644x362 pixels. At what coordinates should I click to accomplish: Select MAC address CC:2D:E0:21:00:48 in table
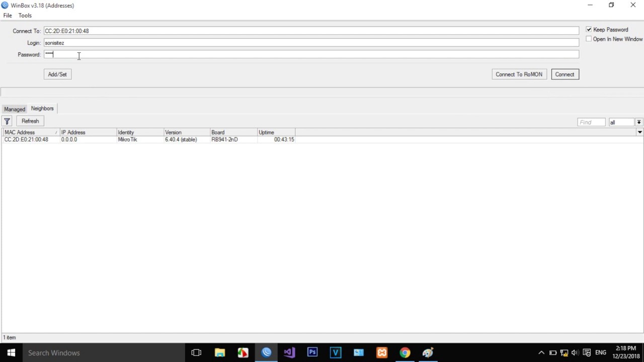click(x=26, y=140)
